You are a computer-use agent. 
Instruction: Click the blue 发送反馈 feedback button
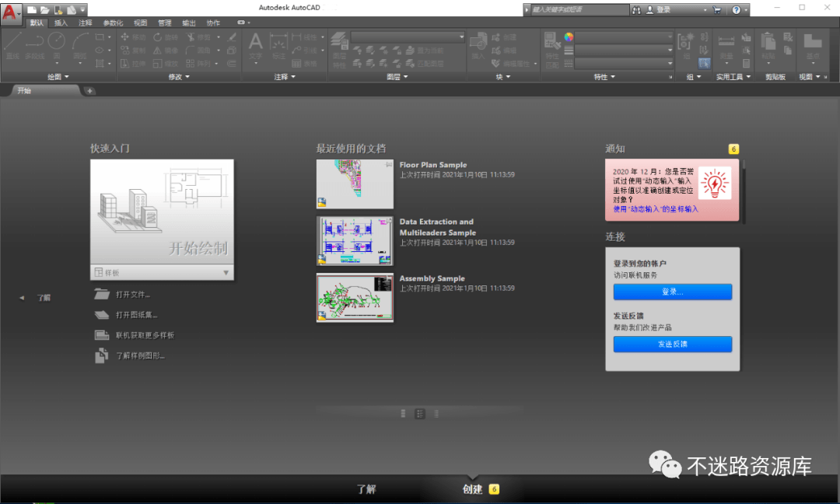click(x=672, y=345)
